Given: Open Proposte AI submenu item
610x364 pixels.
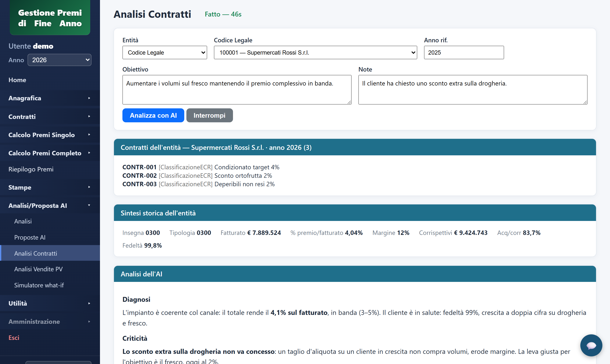Looking at the screenshot, I should click(x=50, y=237).
